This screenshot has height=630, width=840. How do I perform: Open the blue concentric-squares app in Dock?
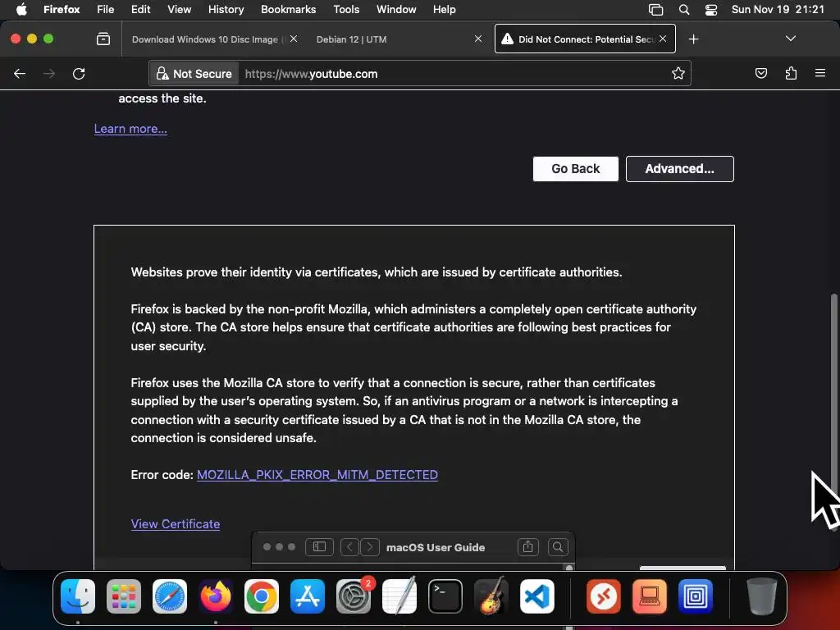pos(696,596)
